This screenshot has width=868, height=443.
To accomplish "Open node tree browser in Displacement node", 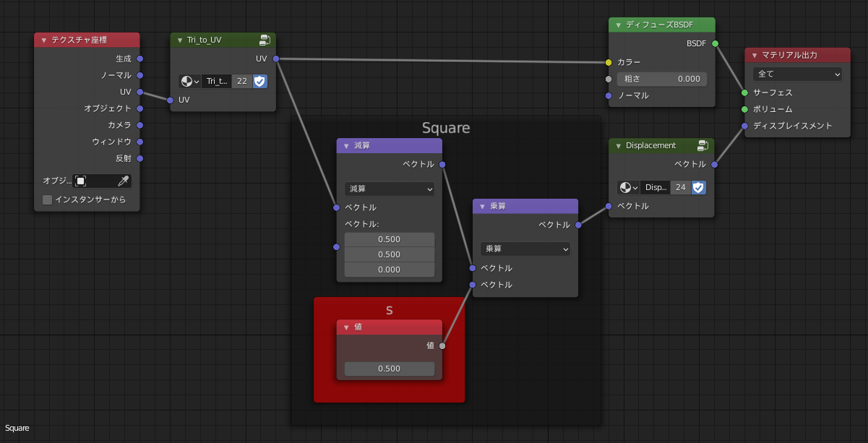I will pos(629,187).
